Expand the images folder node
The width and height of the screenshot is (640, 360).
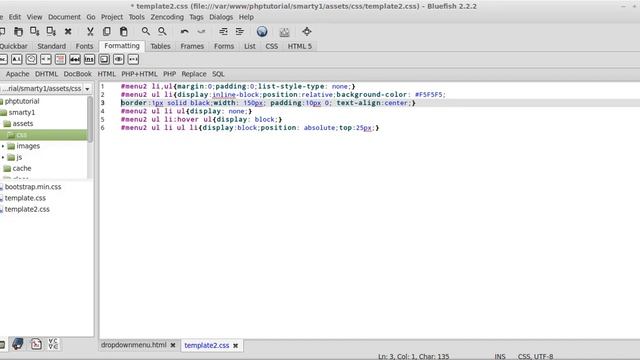click(3, 146)
